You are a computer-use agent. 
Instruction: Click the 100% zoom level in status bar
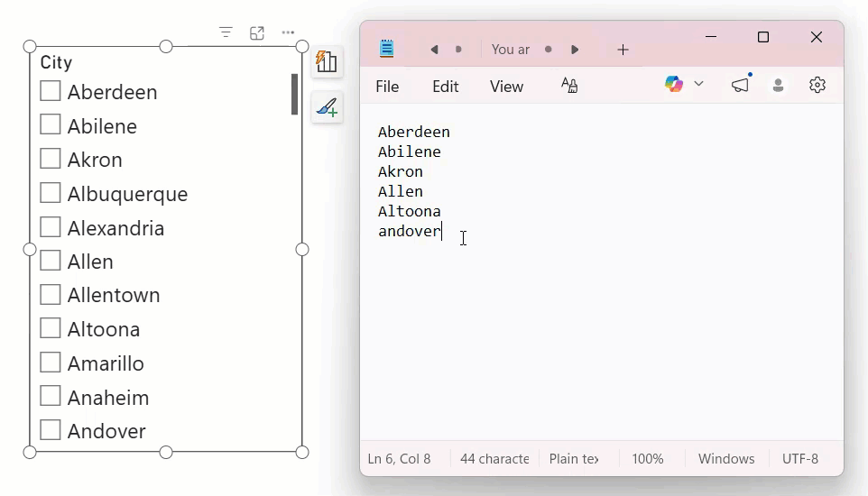click(x=648, y=459)
